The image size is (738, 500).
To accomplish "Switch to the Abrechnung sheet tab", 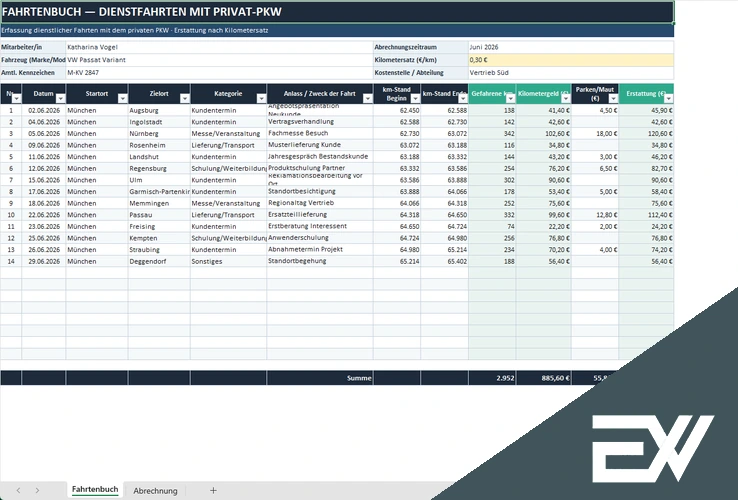I will 155,491.
